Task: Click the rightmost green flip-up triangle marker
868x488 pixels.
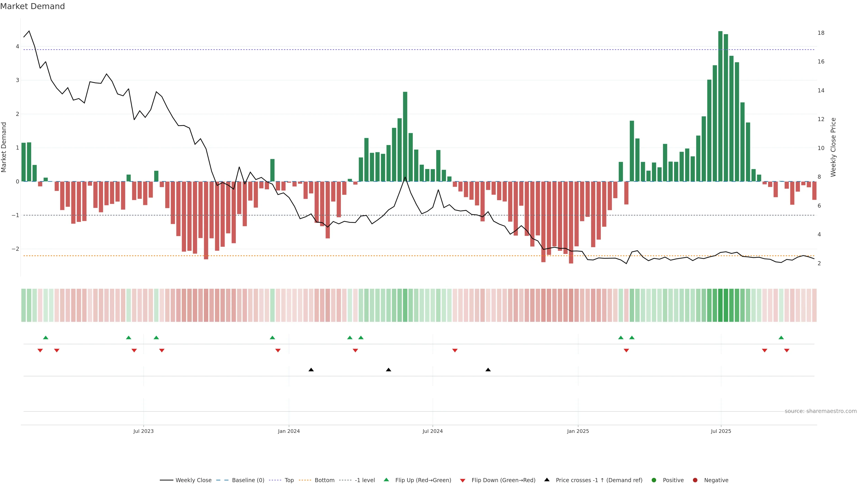Action: [x=781, y=338]
